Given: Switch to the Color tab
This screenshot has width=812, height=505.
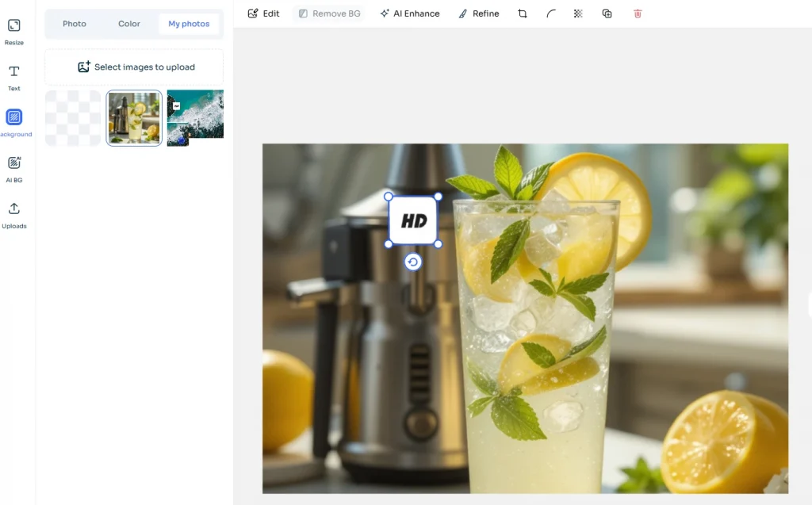Looking at the screenshot, I should [129, 24].
